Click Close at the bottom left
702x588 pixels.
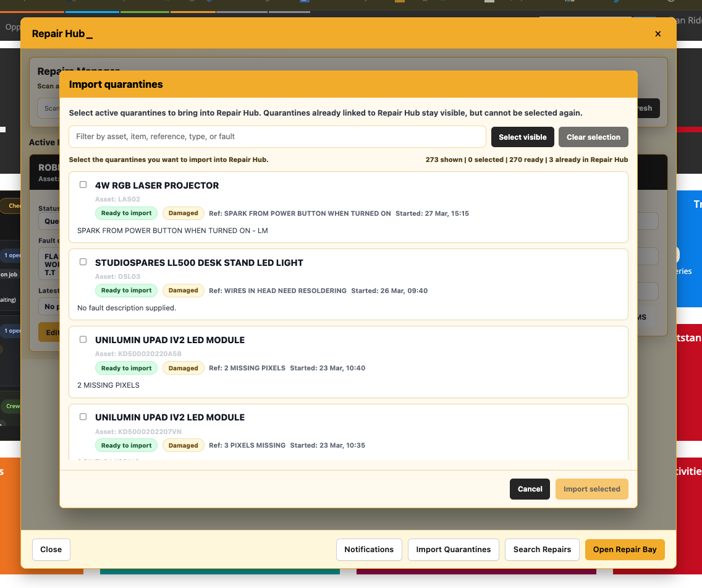[x=51, y=549]
